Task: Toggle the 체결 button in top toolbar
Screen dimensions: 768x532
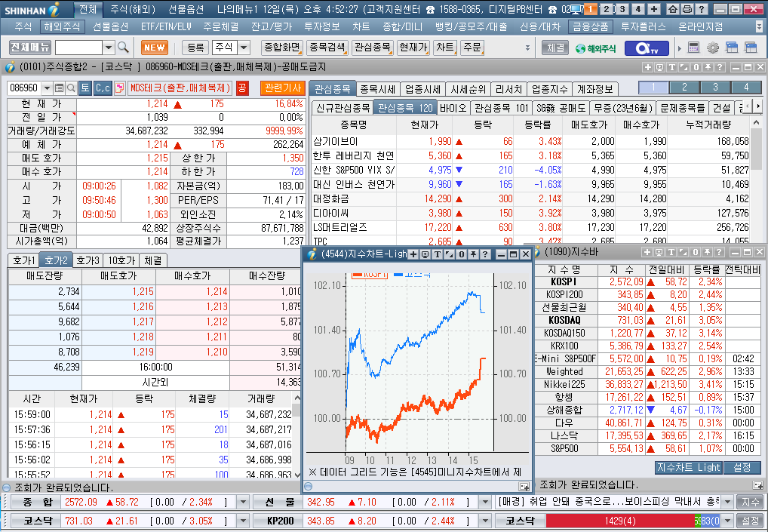Action: pyautogui.click(x=555, y=48)
